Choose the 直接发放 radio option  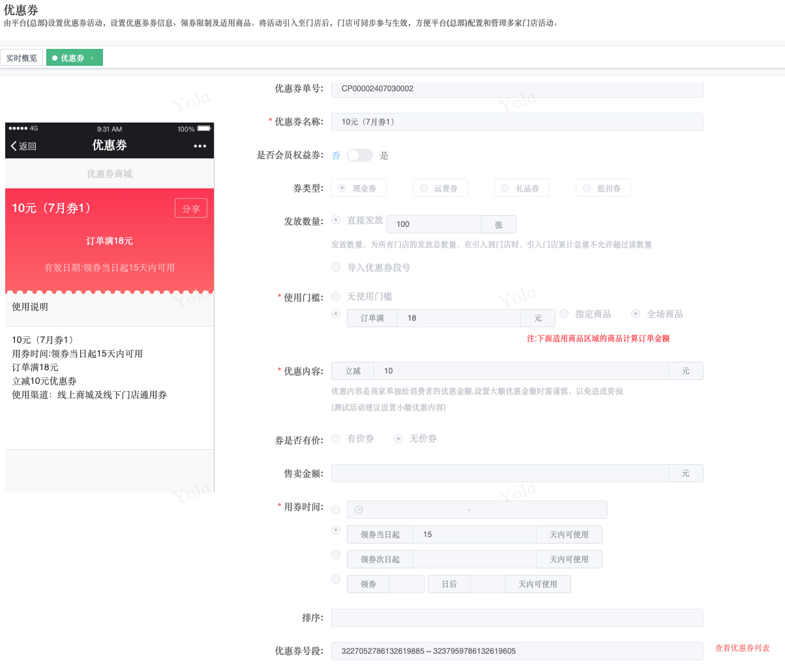pyautogui.click(x=336, y=220)
